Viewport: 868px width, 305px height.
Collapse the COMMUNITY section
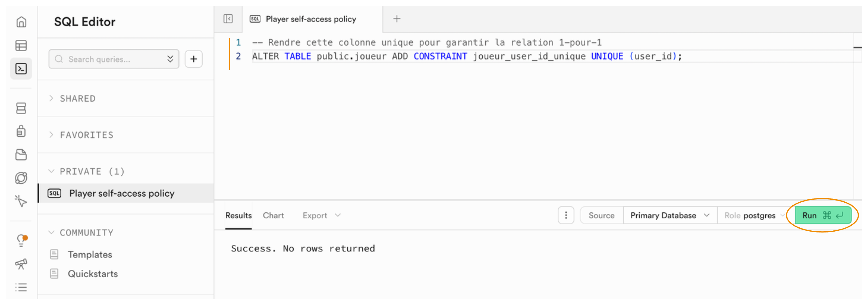point(86,232)
